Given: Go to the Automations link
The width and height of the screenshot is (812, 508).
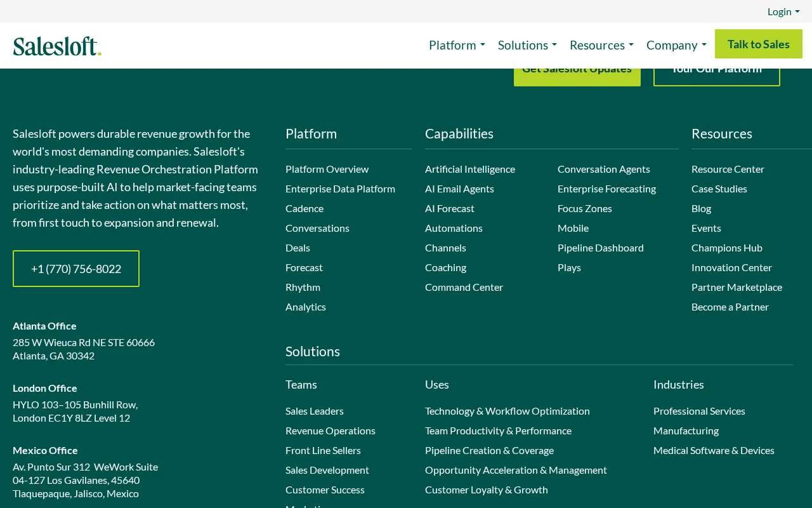Looking at the screenshot, I should point(454,228).
